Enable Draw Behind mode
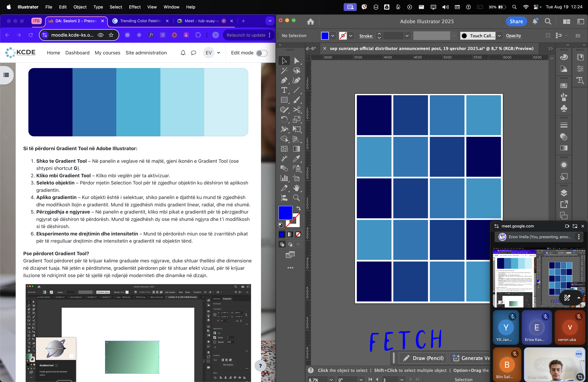This screenshot has height=382, width=588. [290, 244]
